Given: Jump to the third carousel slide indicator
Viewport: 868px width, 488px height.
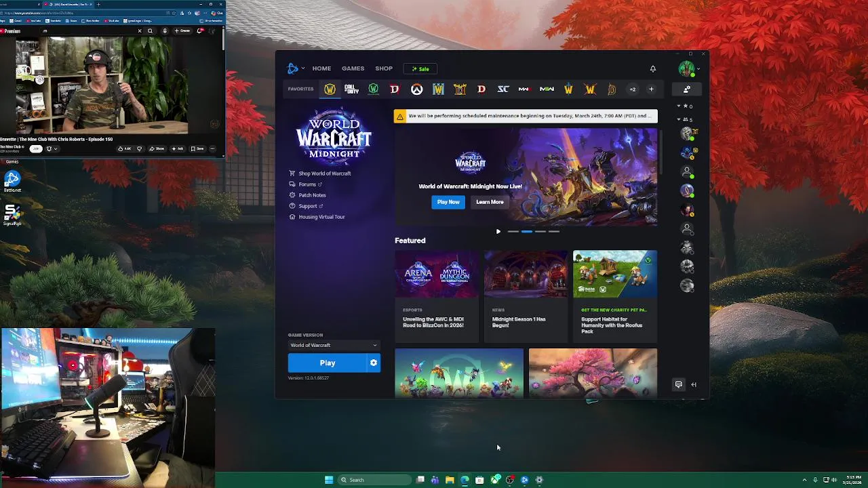Looking at the screenshot, I should [x=540, y=232].
